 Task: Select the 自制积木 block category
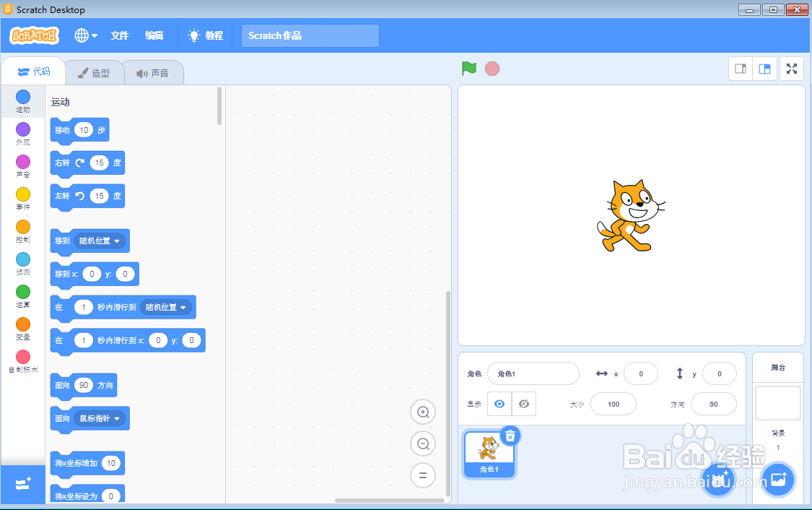[23, 362]
